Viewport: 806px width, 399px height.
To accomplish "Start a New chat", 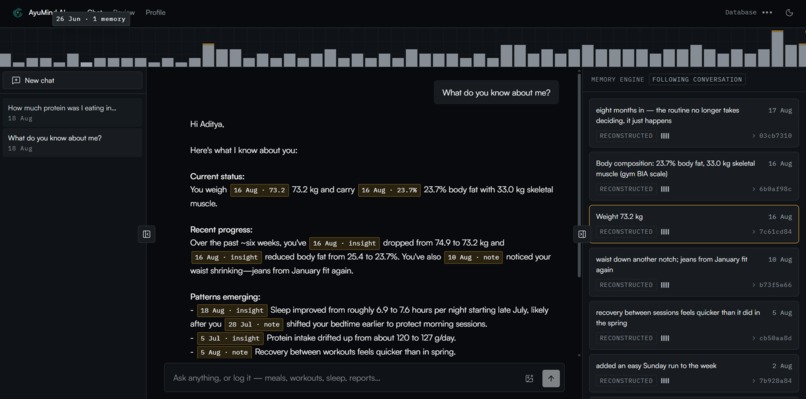I will [72, 80].
